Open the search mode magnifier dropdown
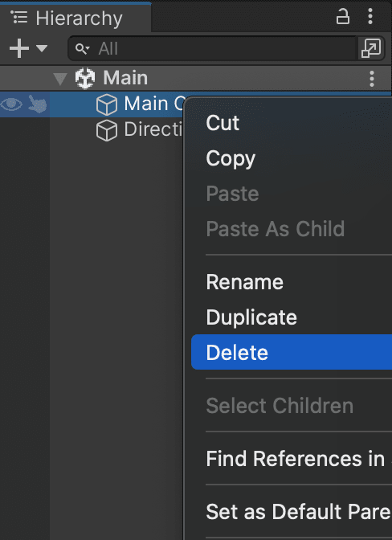 82,49
